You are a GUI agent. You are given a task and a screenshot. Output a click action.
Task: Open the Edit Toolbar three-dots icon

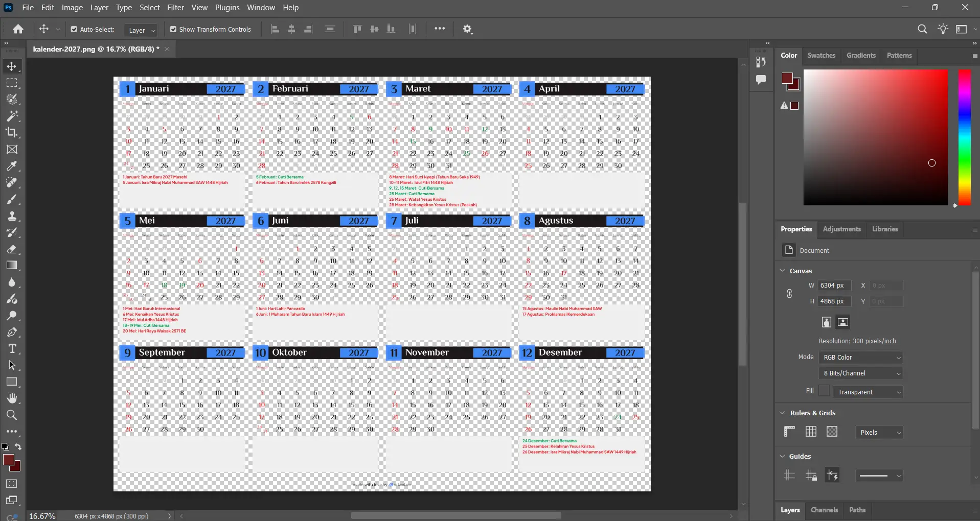[12, 432]
